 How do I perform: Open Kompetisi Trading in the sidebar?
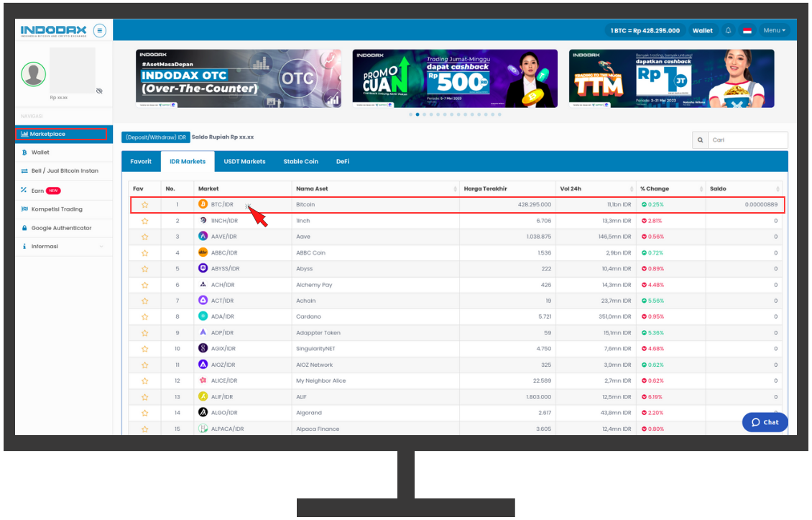(64, 209)
